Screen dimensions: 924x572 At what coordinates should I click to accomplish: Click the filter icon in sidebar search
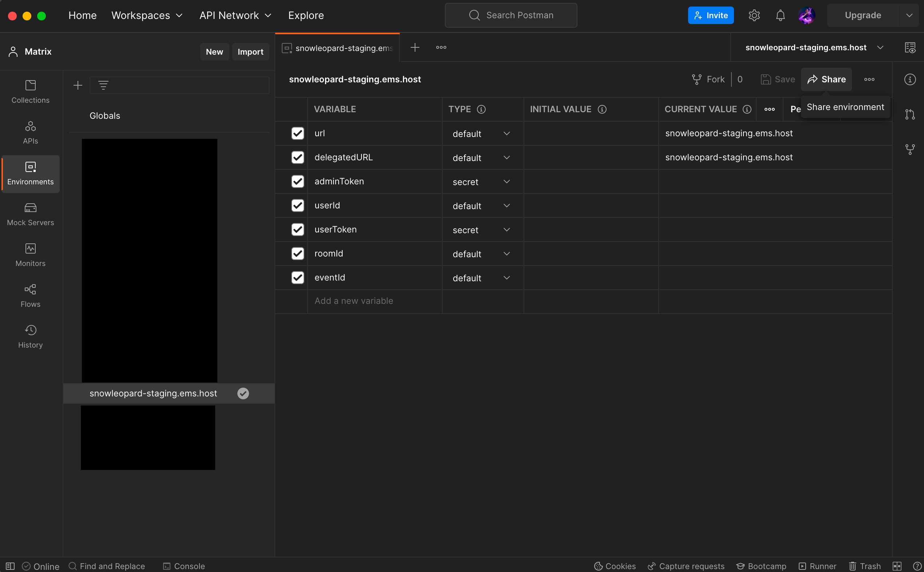(x=103, y=85)
